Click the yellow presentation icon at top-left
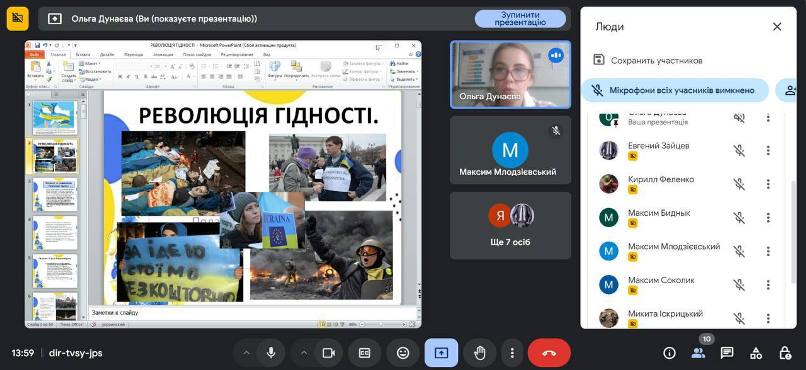The image size is (806, 370). pos(17,18)
